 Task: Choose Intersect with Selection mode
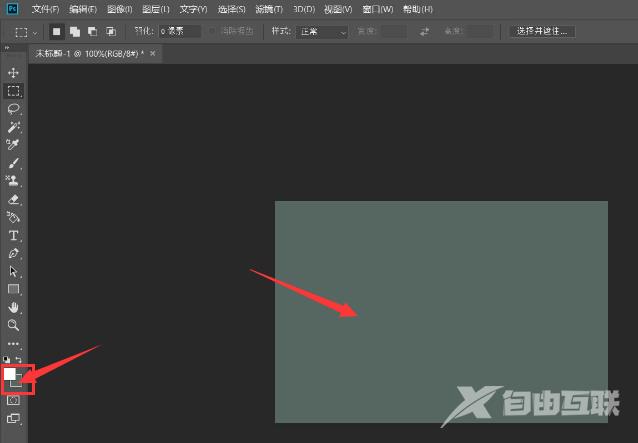(x=111, y=31)
